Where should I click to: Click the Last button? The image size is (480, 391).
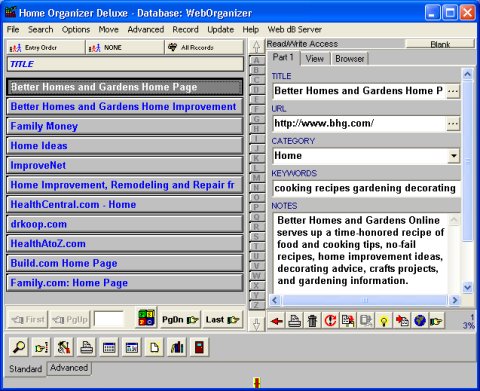(x=222, y=320)
